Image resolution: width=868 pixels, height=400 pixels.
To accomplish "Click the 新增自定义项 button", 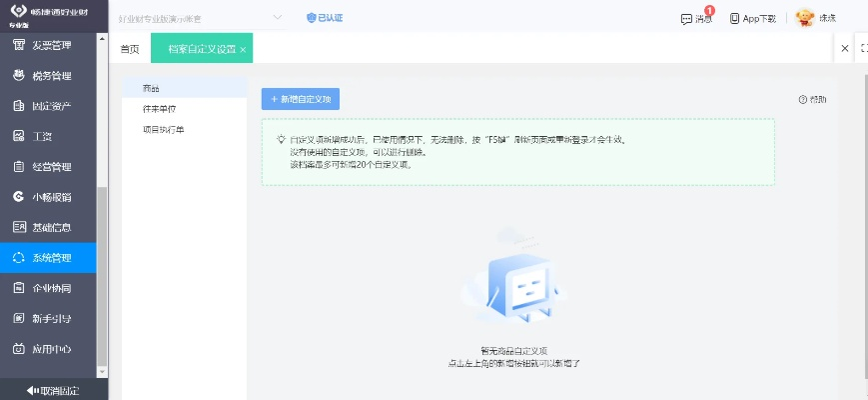I will (x=301, y=99).
